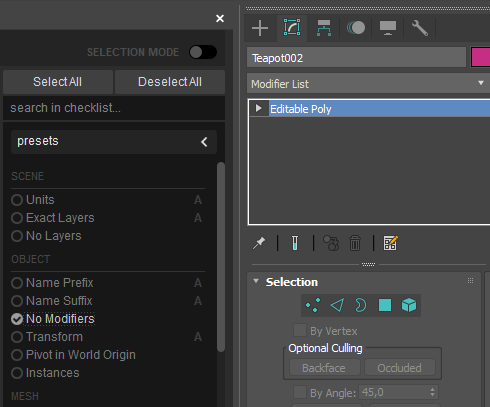Select Vertex sub-object level icon
This screenshot has height=407, width=490.
(x=313, y=305)
